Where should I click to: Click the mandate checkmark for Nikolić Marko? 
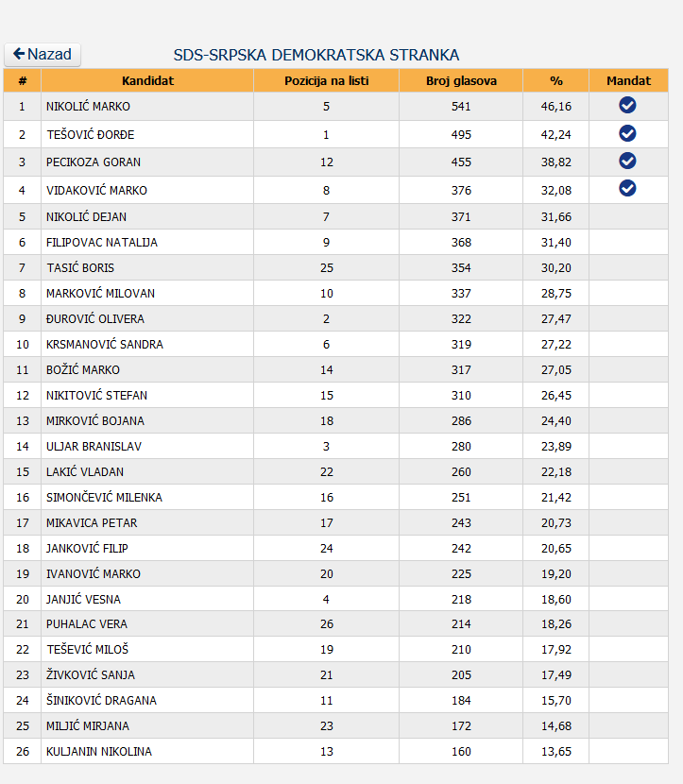click(627, 105)
